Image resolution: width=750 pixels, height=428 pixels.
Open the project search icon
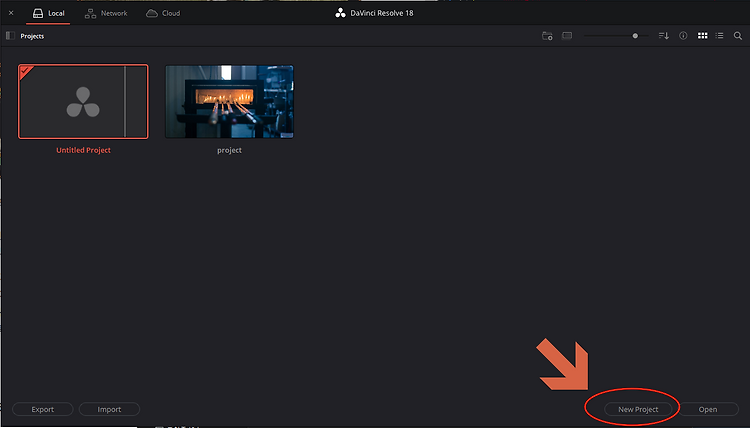pos(738,36)
